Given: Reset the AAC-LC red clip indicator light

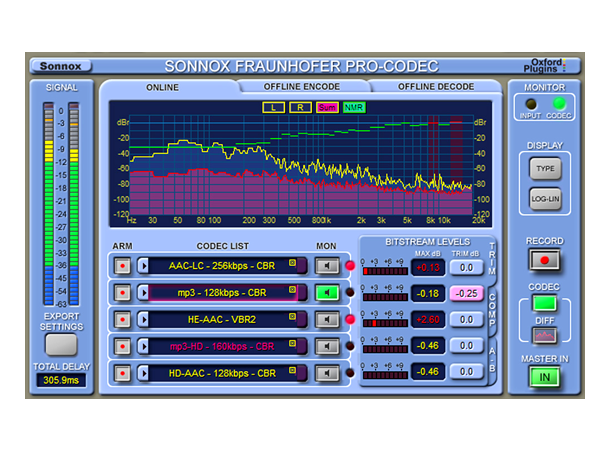Looking at the screenshot, I should [x=350, y=266].
